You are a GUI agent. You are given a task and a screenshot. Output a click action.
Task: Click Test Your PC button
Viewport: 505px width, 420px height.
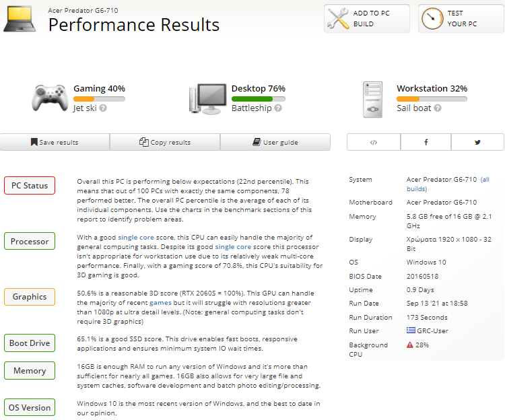click(461, 19)
